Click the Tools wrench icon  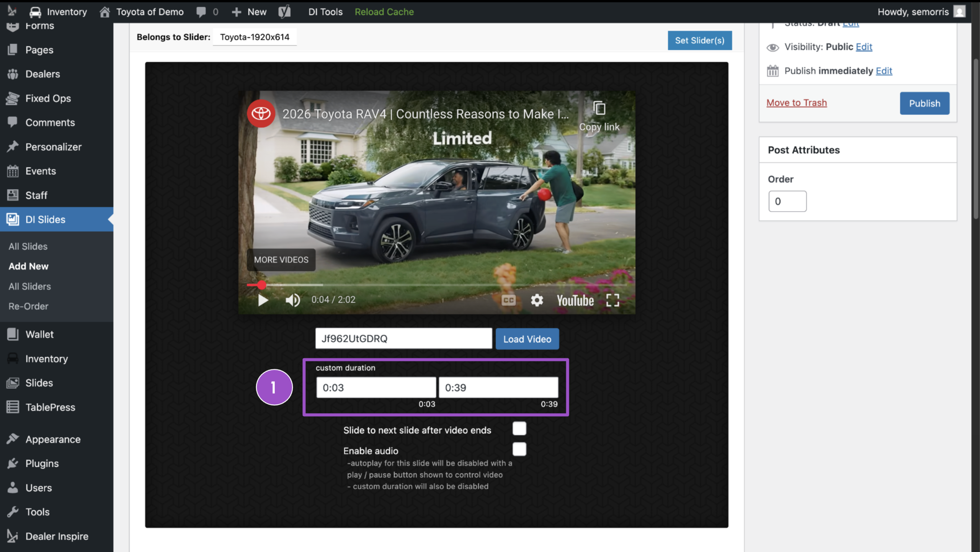[x=13, y=511]
